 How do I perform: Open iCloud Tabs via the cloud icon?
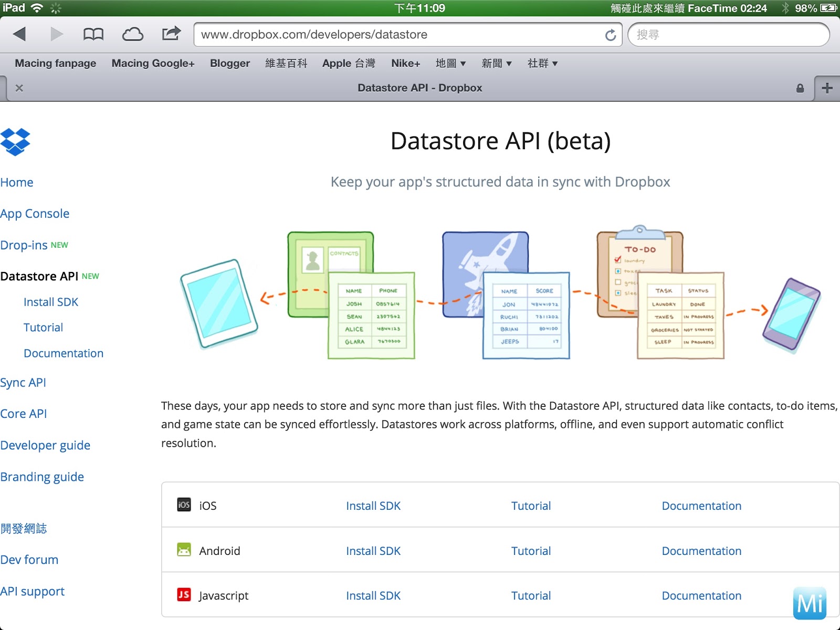tap(133, 33)
